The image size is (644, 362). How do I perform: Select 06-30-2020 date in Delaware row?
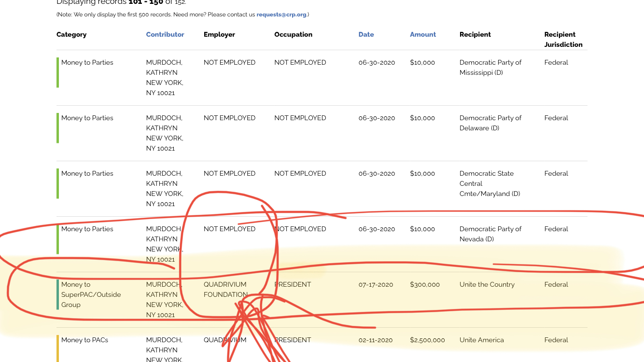pos(377,118)
